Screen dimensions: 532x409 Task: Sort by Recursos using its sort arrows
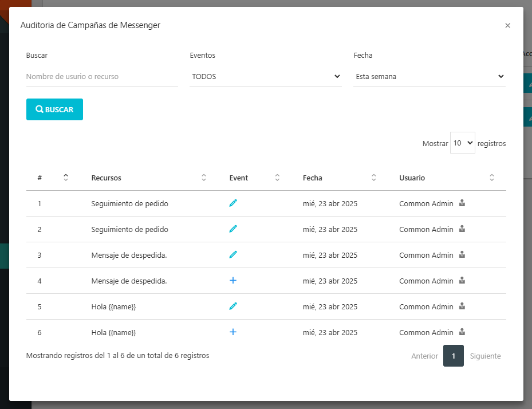click(204, 177)
